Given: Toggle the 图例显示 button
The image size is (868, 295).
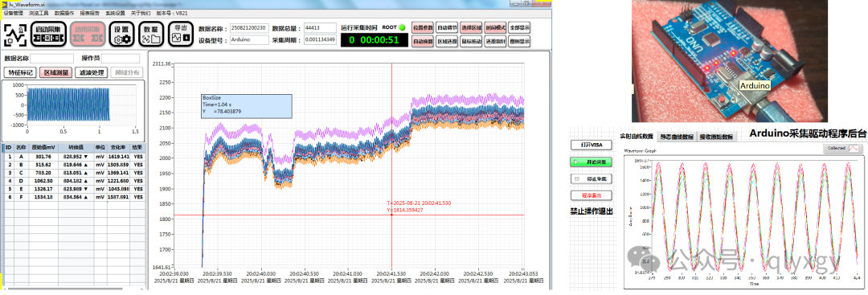Looking at the screenshot, I should [519, 42].
